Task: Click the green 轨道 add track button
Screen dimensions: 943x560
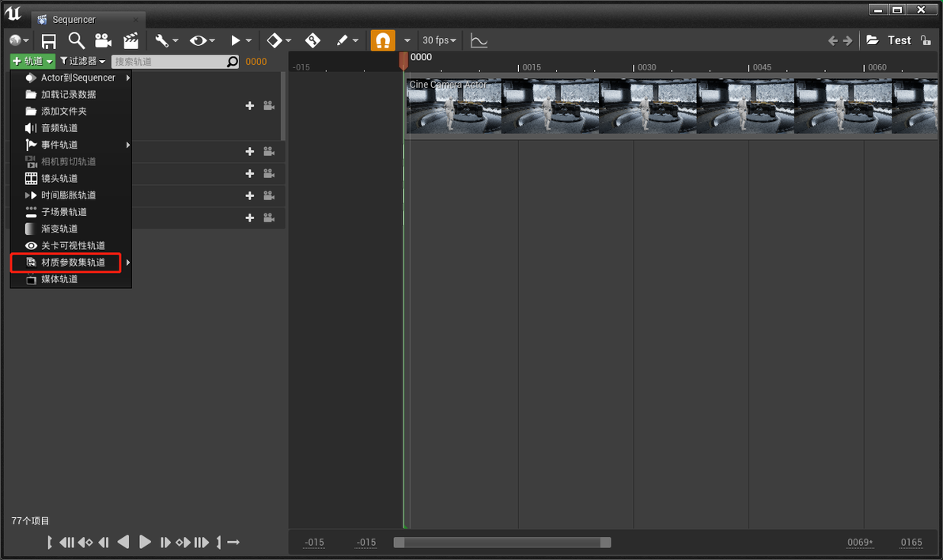Action: point(32,62)
